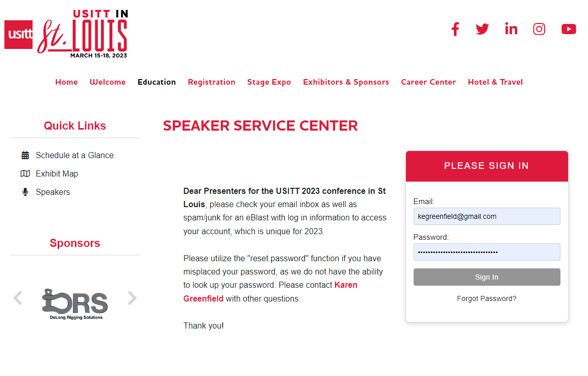Click the microphone icon by Speakers
The width and height of the screenshot is (588, 376).
point(25,192)
